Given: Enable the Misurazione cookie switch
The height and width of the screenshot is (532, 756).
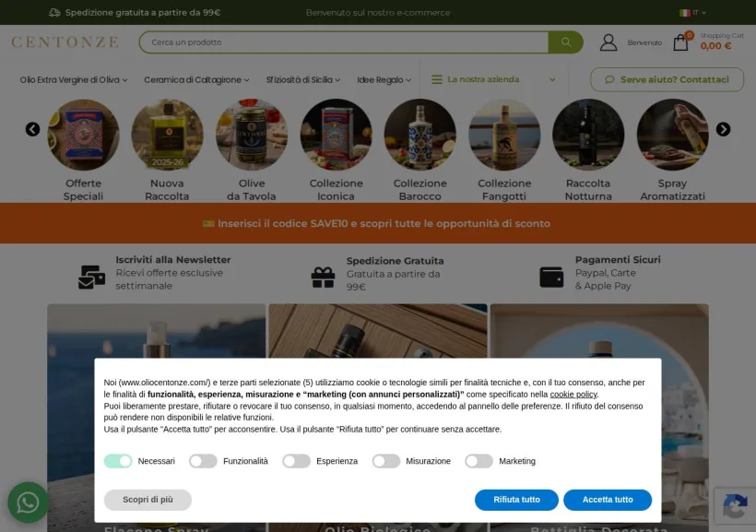Looking at the screenshot, I should click(x=385, y=461).
